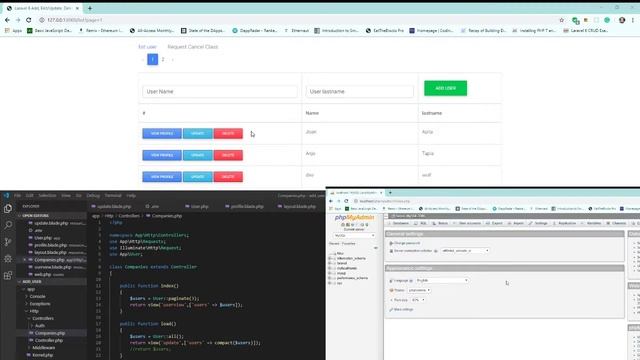
Task: Open 'State of the DApps' bookmark
Action: pyautogui.click(x=203, y=31)
